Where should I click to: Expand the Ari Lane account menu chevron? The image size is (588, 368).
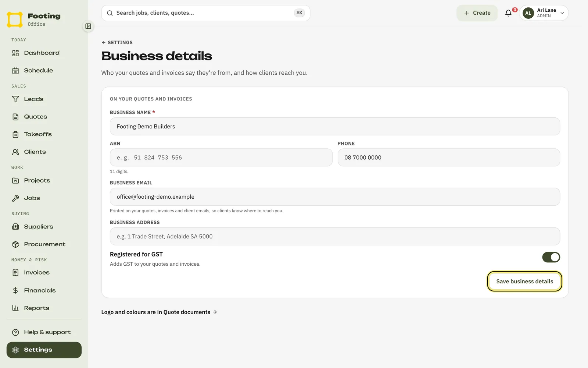562,13
